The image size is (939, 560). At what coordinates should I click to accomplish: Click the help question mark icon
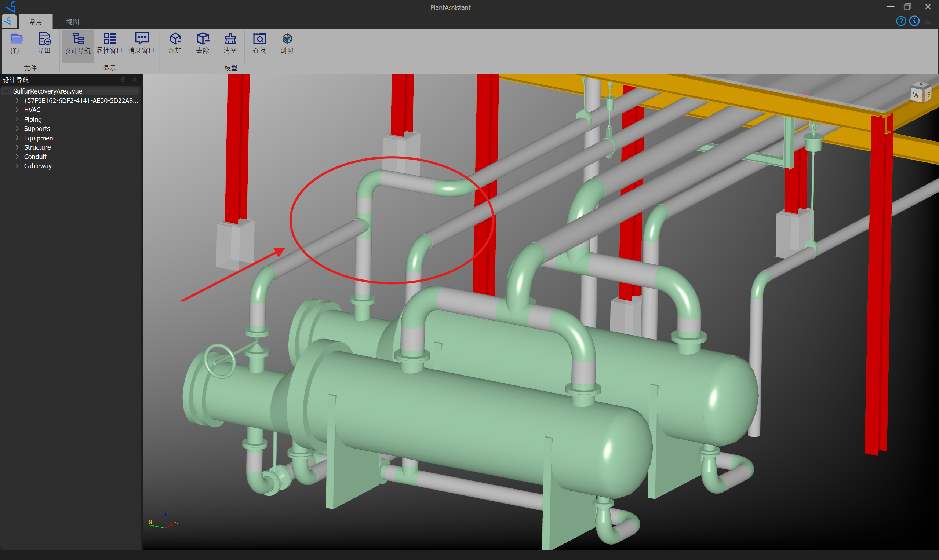coord(901,21)
